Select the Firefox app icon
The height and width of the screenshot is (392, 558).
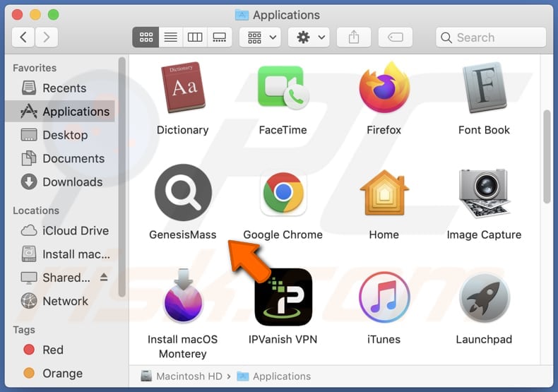(384, 88)
